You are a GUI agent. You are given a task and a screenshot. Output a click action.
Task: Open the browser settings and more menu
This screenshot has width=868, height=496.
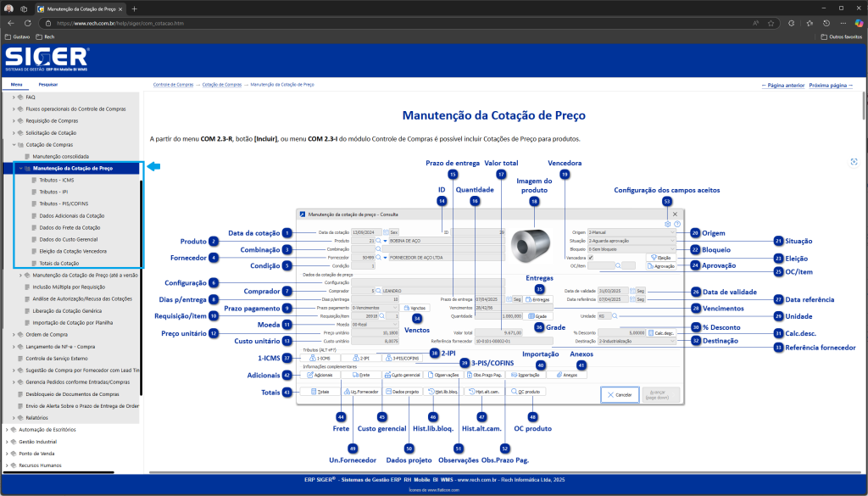point(843,23)
